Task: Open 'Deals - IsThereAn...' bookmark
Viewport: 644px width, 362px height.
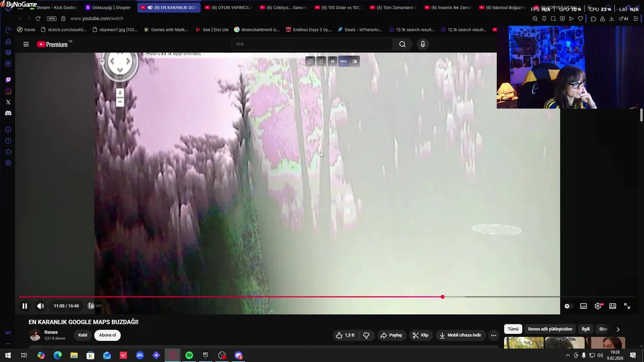Action: pyautogui.click(x=360, y=30)
